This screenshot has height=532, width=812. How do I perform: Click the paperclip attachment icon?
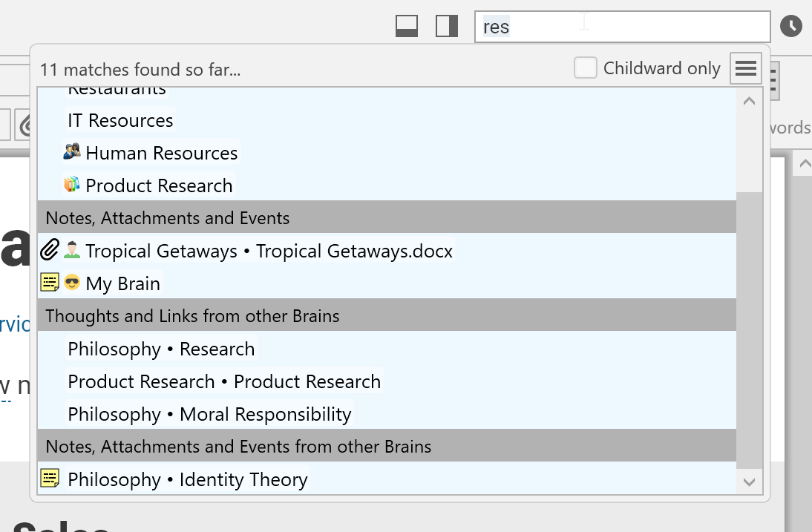[x=49, y=251]
